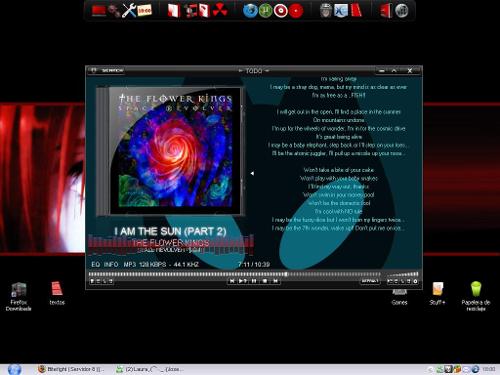The image size is (500, 375).
Task: Click the previous track button
Action: point(232,281)
